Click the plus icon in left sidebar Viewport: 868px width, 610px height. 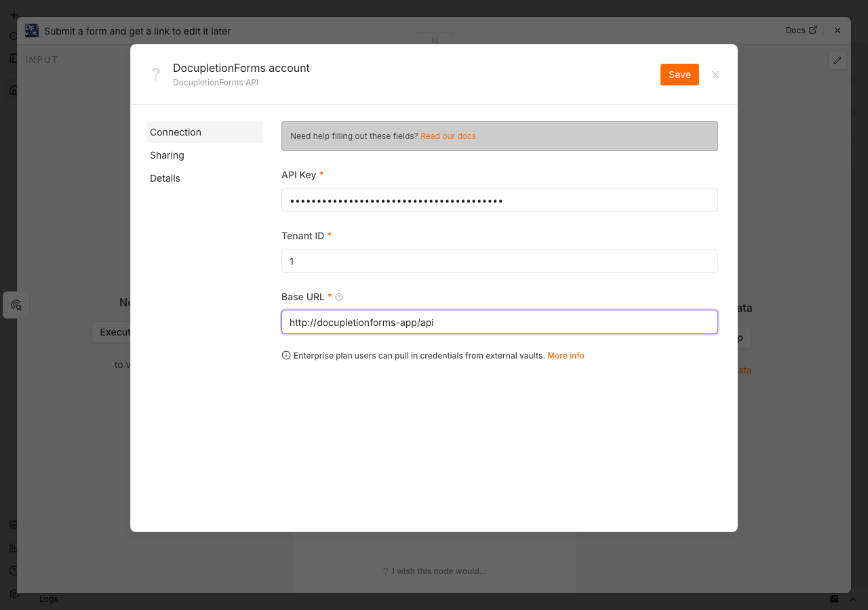(x=14, y=15)
